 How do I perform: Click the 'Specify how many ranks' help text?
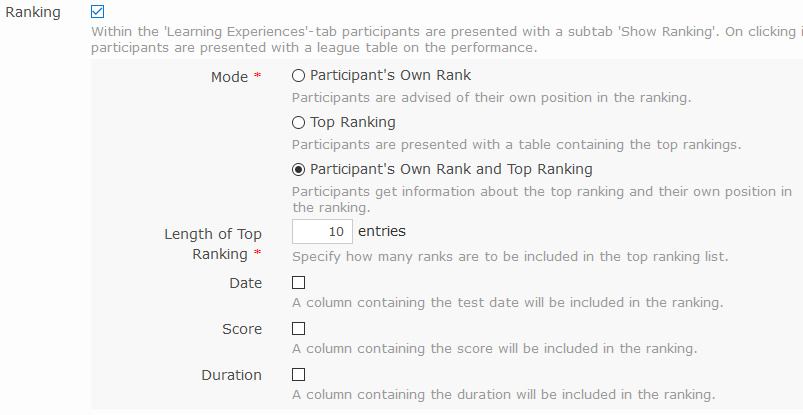coord(510,256)
